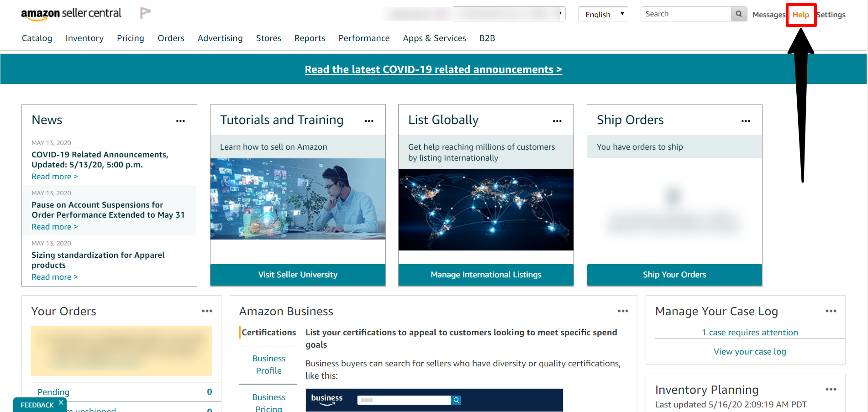Screen dimensions: 868x412
Task: Click the Amazon Business preview search box
Action: 404,400
